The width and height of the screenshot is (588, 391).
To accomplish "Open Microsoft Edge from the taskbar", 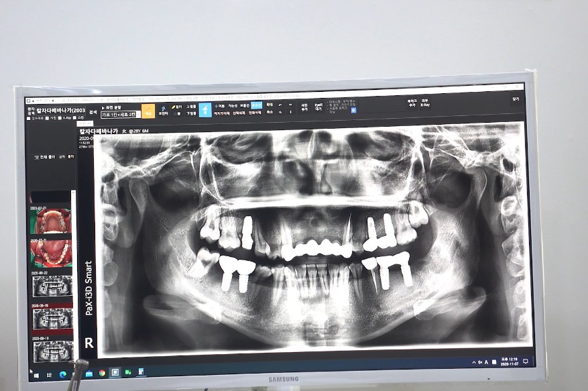I will (63, 374).
